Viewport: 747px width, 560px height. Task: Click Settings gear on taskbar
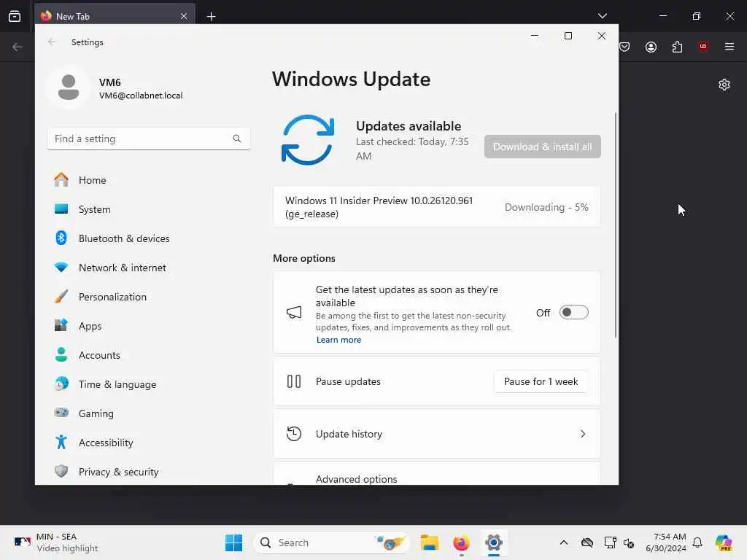(x=494, y=542)
